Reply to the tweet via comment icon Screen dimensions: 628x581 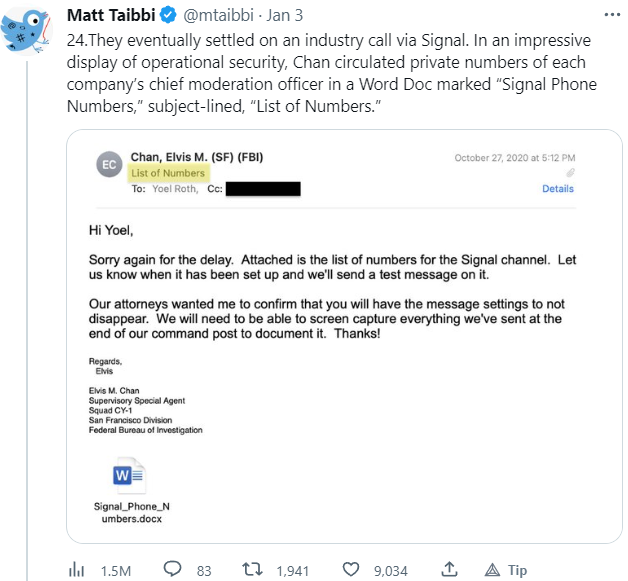coord(172,570)
